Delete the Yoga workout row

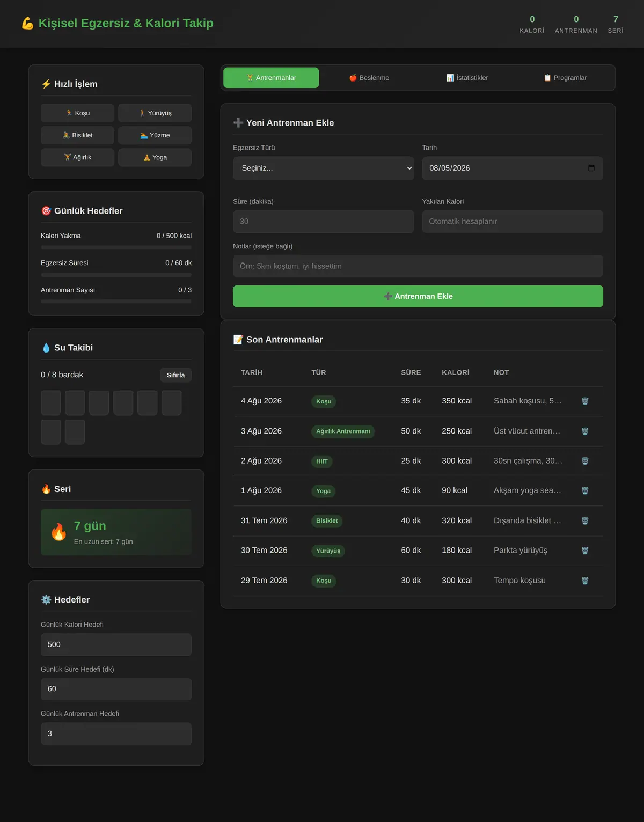pyautogui.click(x=585, y=491)
